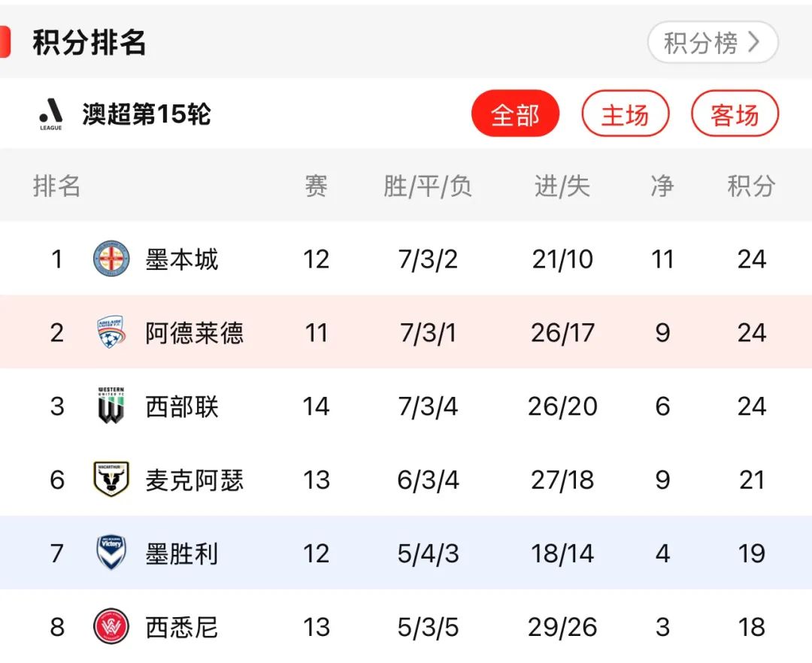The image size is (812, 663).
Task: Click the Melbourne Victory club crest
Action: coord(111,552)
